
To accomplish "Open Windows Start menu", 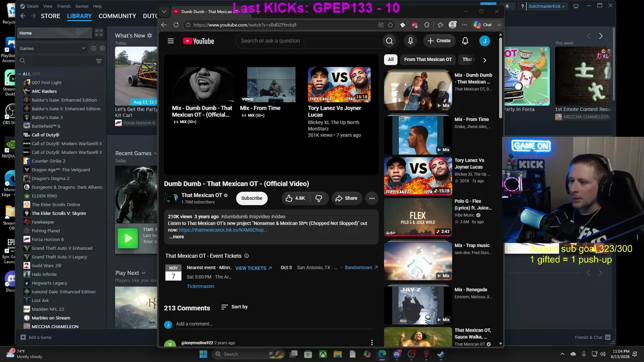I will point(203,354).
